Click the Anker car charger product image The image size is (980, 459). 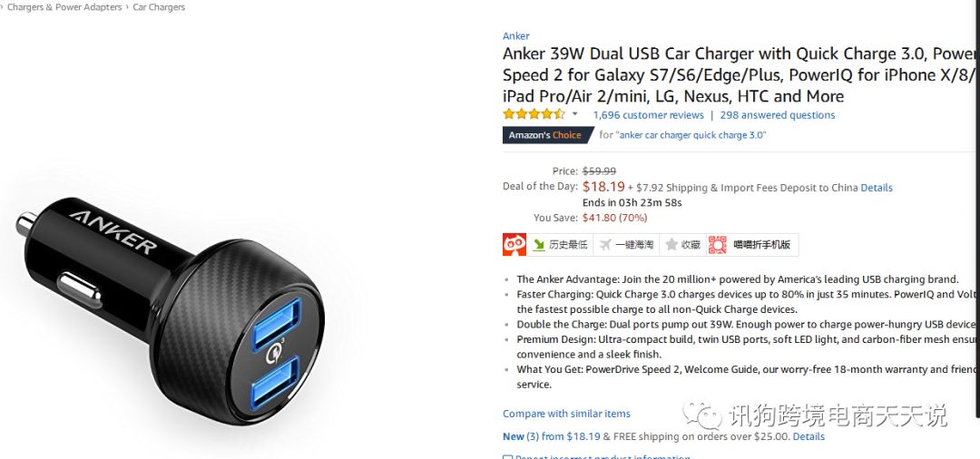170,311
